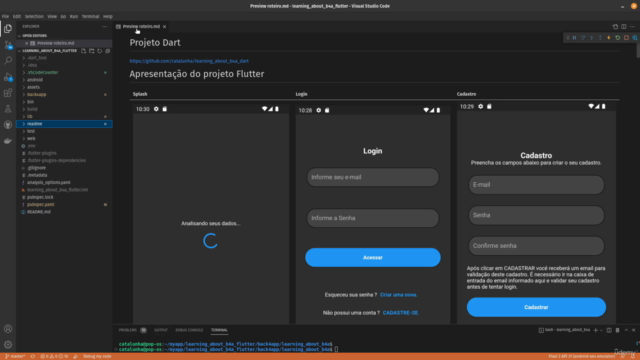
Task: Open the Docker view in activity bar
Action: tap(8, 141)
